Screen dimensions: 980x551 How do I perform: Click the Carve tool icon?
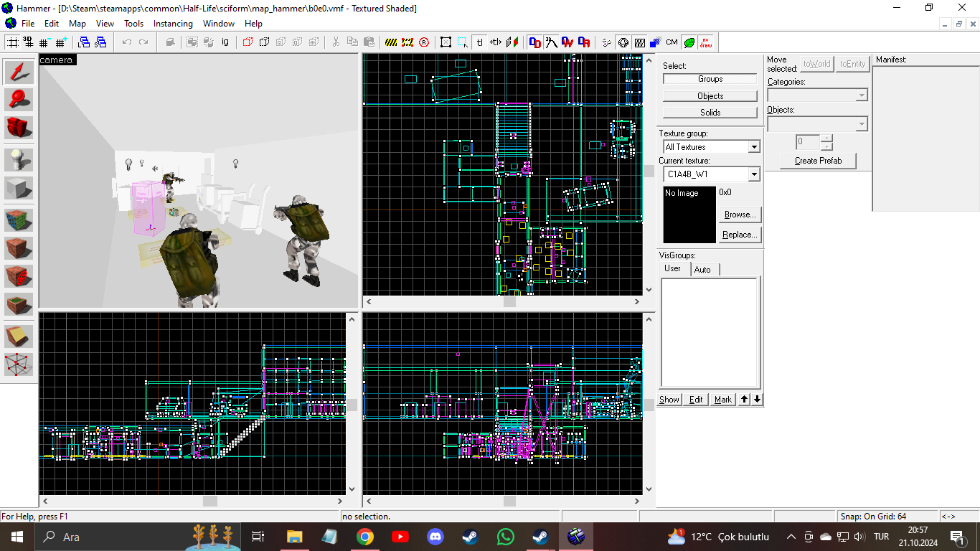point(170,42)
